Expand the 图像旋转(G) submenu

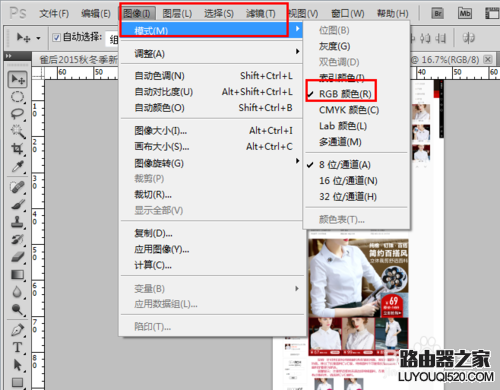click(x=211, y=163)
